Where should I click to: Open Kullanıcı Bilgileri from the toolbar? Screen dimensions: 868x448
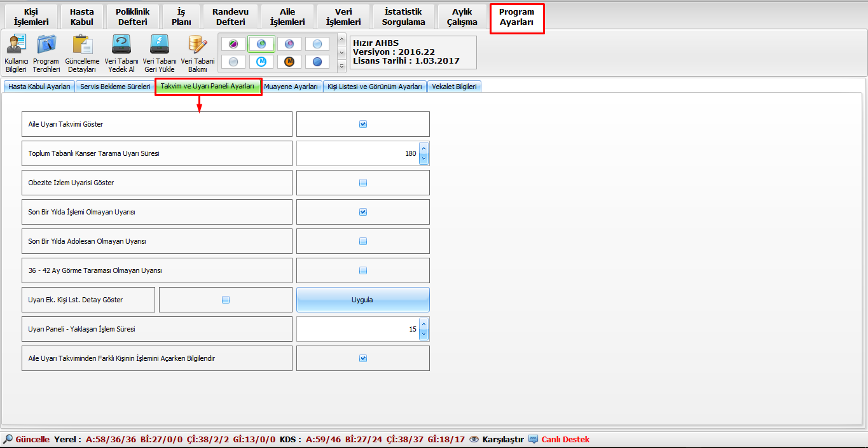16,46
